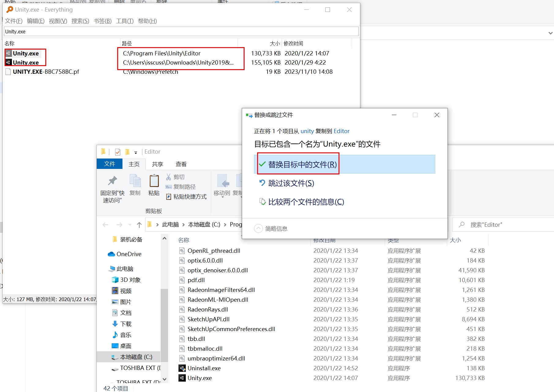The height and width of the screenshot is (392, 554).
Task: Click breadcrumb chevron after 此电脑
Action: click(183, 225)
